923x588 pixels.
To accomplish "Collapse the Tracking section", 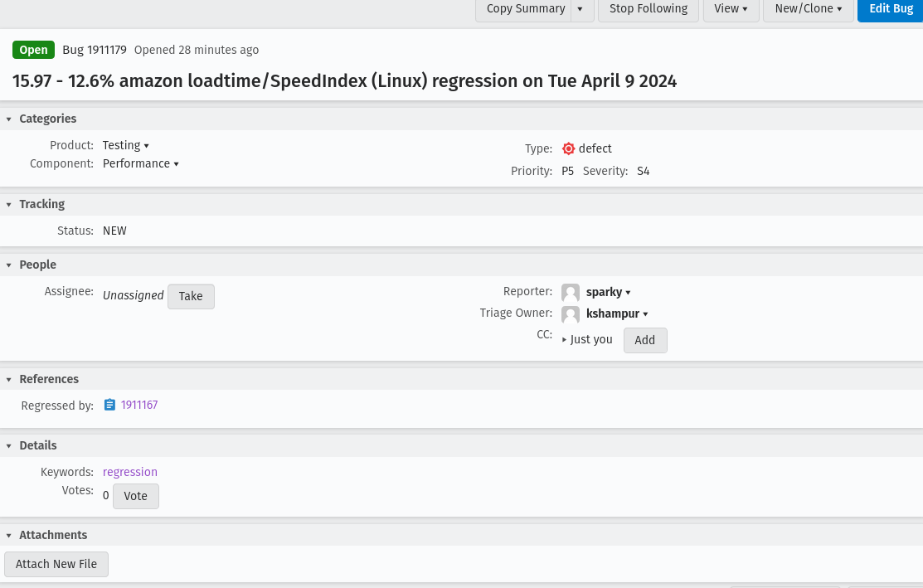I will click(9, 205).
